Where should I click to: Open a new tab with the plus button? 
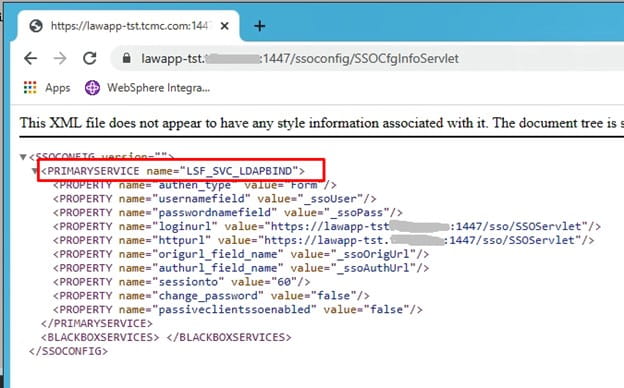click(x=259, y=26)
